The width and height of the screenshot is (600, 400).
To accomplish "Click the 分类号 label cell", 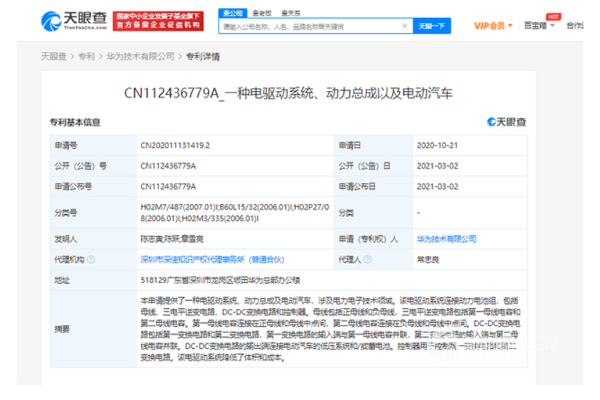I will click(x=93, y=213).
